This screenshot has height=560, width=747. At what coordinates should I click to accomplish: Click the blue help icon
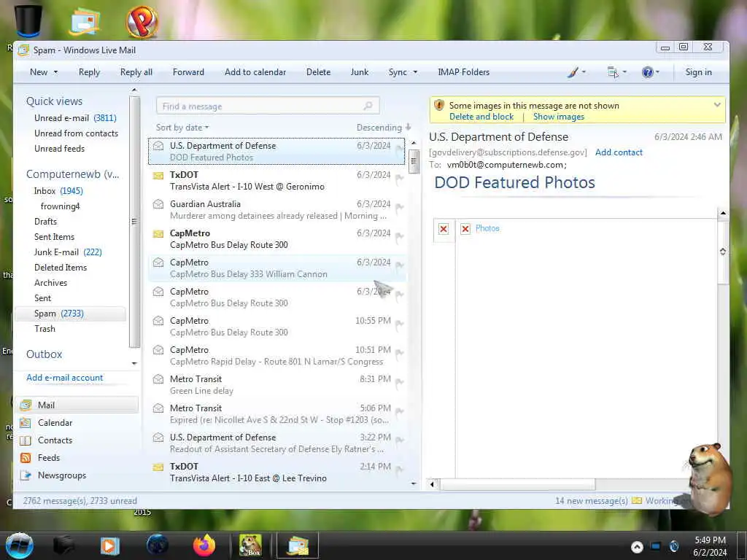coord(647,72)
